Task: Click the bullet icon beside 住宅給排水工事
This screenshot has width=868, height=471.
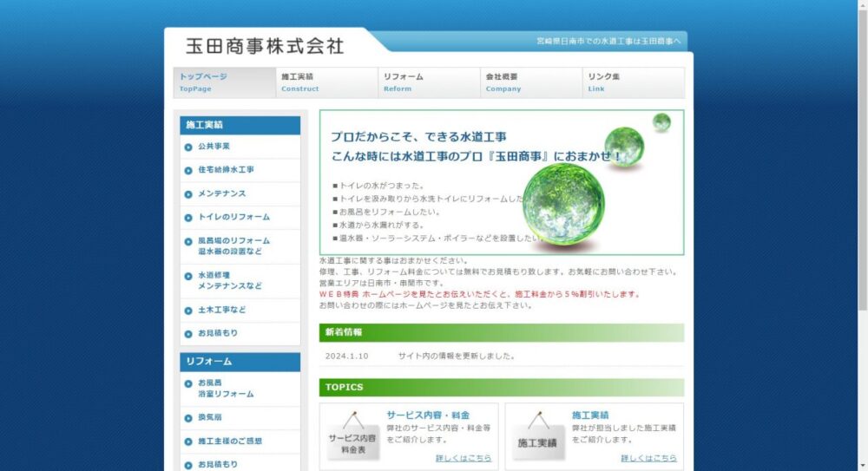Action: [188, 171]
